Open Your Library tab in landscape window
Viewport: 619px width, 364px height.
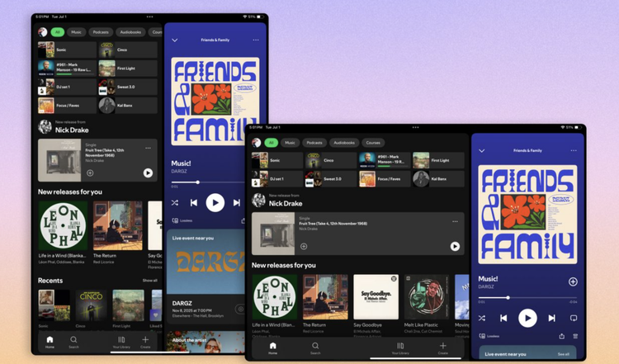[x=400, y=347]
